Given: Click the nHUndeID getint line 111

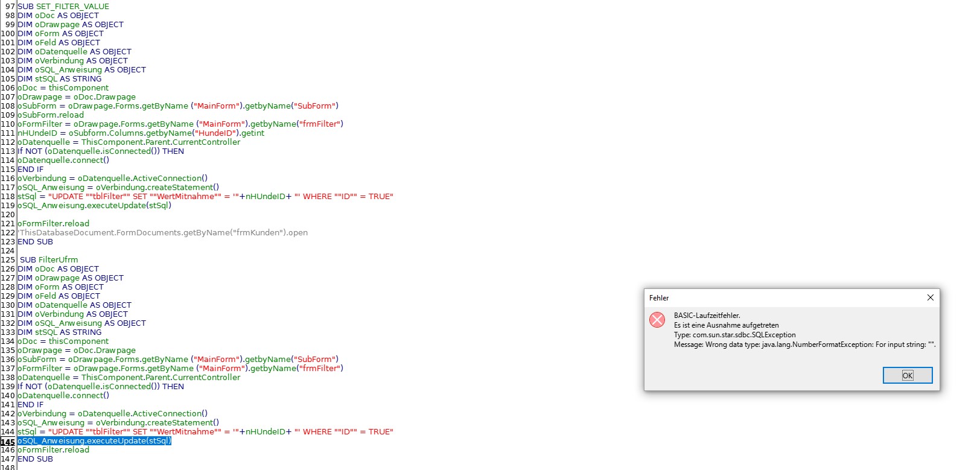Looking at the screenshot, I should [x=141, y=133].
